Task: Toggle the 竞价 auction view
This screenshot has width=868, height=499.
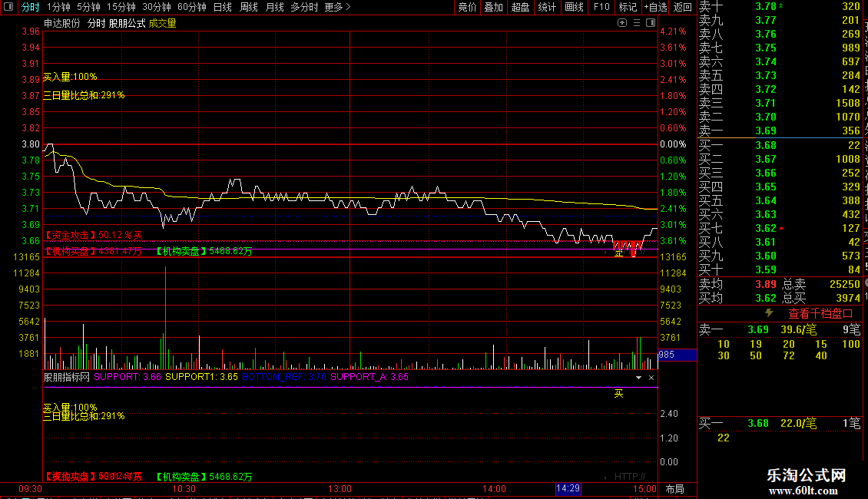Action: 467,7
